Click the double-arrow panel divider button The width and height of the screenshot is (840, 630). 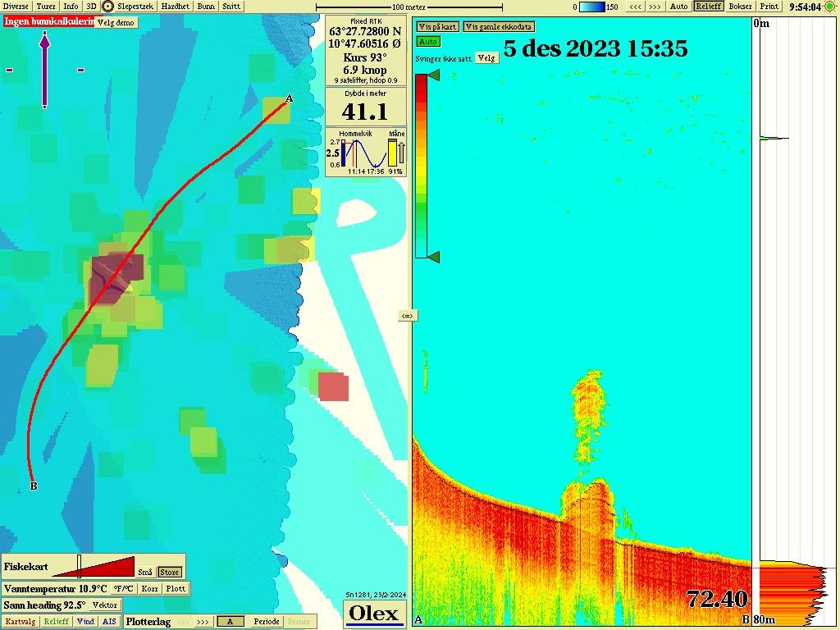(x=408, y=316)
